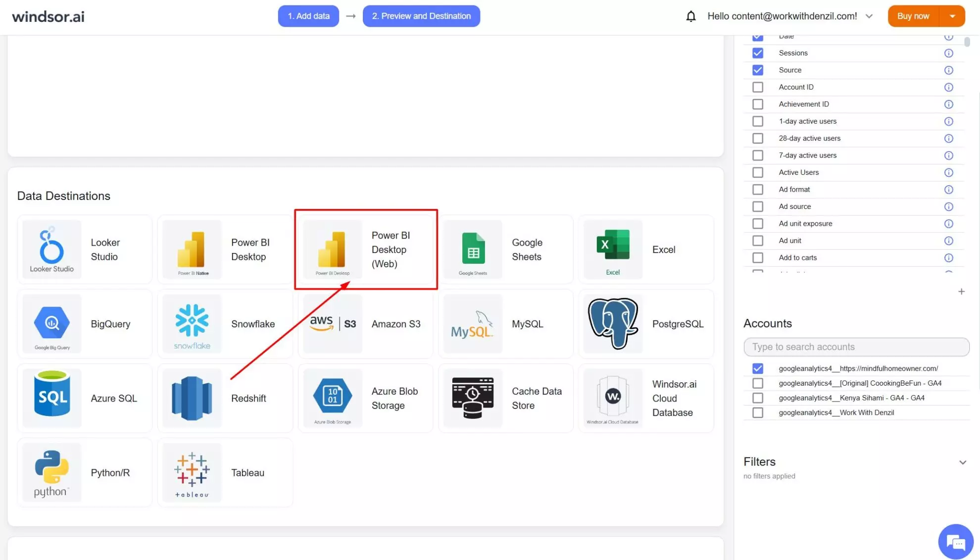The image size is (980, 560).
Task: Show info for the Source field
Action: [x=948, y=70]
